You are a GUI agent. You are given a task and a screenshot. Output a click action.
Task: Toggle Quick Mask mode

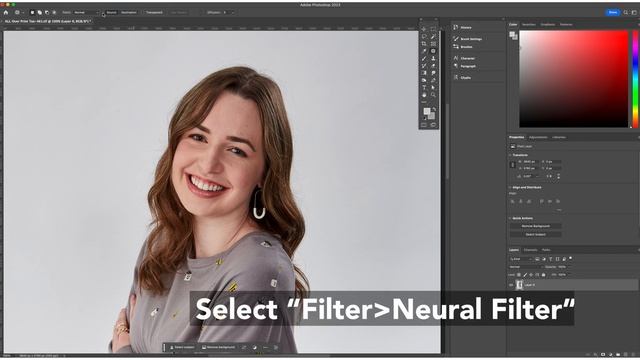point(424,124)
